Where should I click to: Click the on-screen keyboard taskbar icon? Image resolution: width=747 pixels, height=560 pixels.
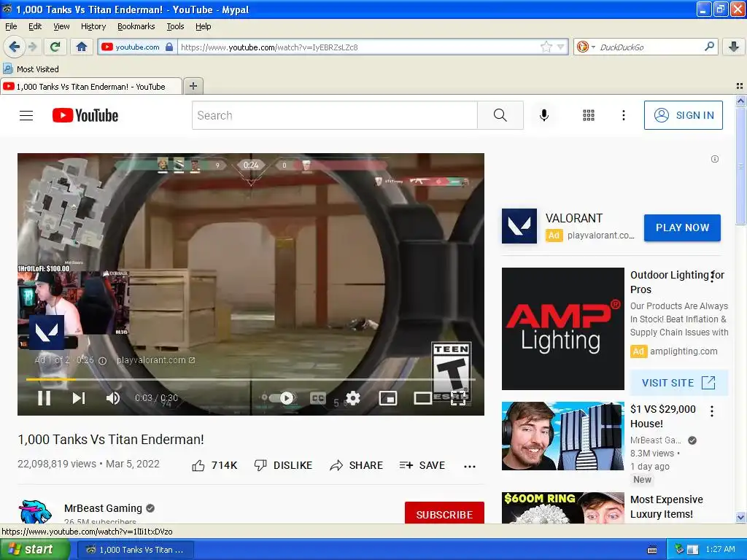(x=652, y=550)
